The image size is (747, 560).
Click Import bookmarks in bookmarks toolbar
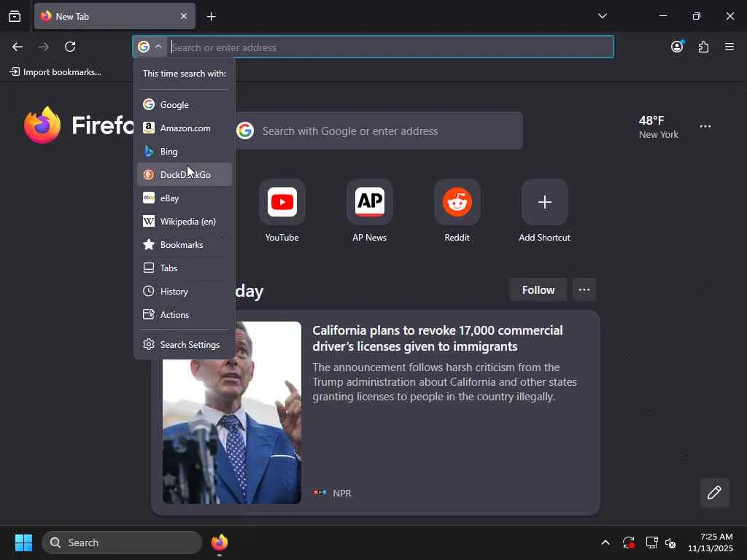[x=55, y=72]
